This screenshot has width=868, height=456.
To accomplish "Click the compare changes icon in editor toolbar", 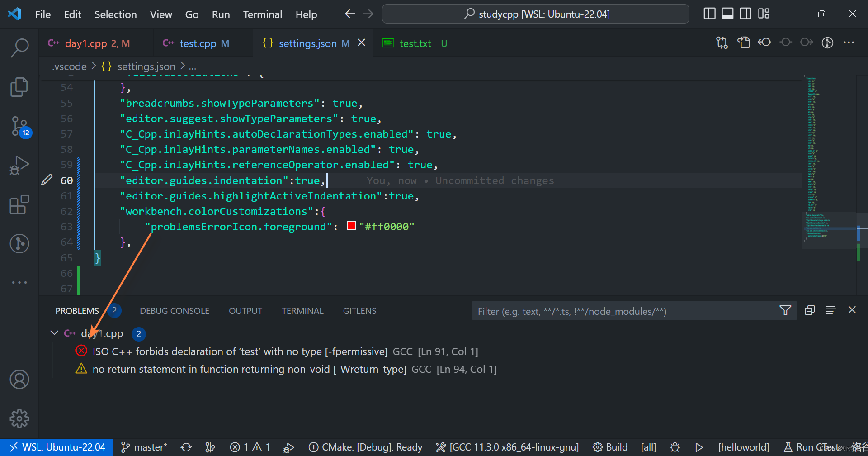I will pyautogui.click(x=722, y=43).
